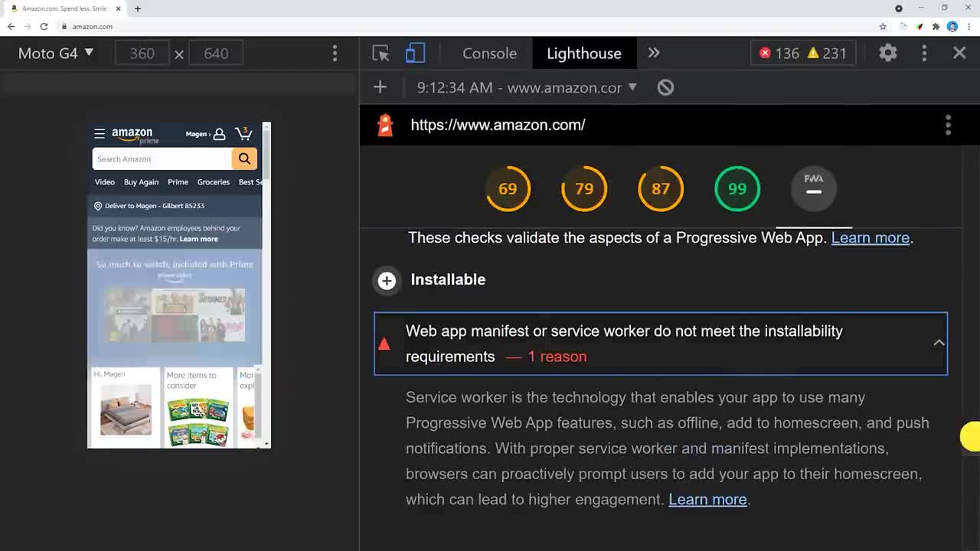980x551 pixels.
Task: Click the bed product thumbnail under Hi, Magen
Action: 126,409
